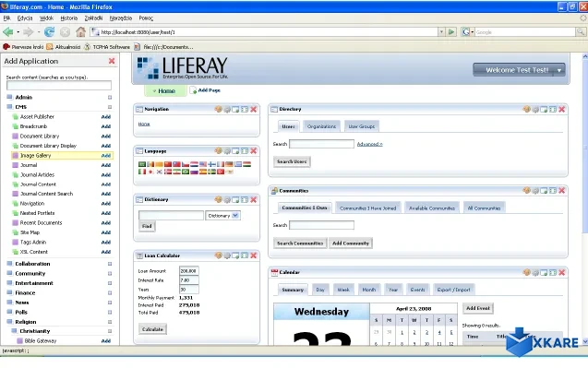The width and height of the screenshot is (588, 368).
Task: Click the Firefox stop icon
Action: pyautogui.click(x=66, y=32)
